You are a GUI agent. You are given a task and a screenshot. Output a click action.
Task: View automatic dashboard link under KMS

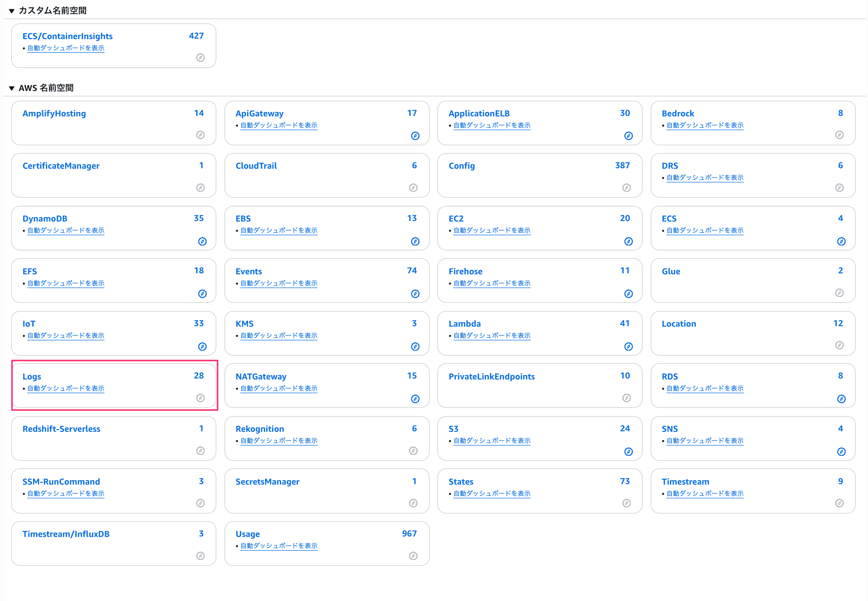[x=279, y=335]
